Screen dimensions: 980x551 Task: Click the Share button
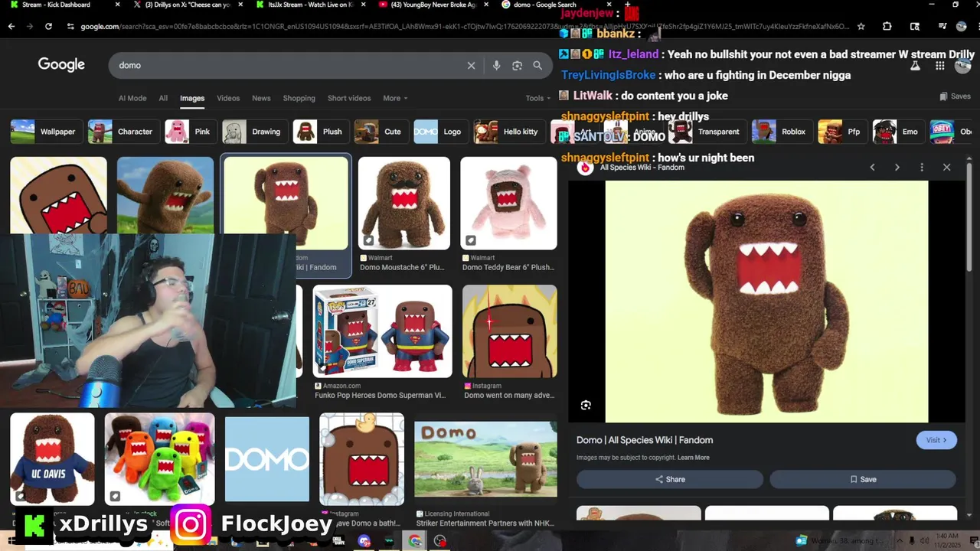tap(670, 479)
